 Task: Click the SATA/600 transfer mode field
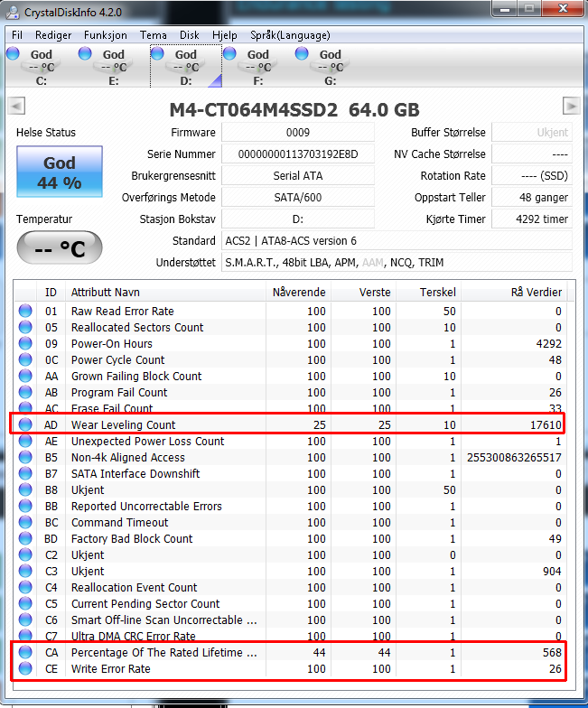[x=298, y=197]
